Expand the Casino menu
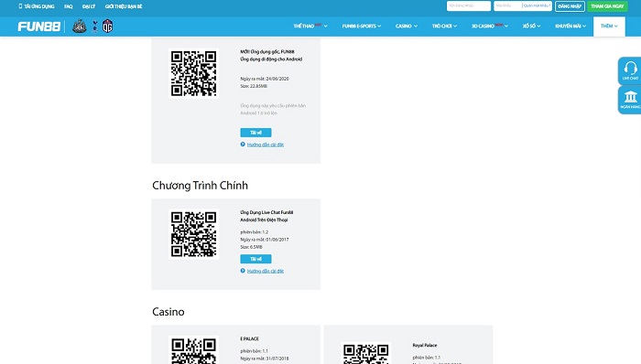Screen dimensions: 641x364 (407, 27)
